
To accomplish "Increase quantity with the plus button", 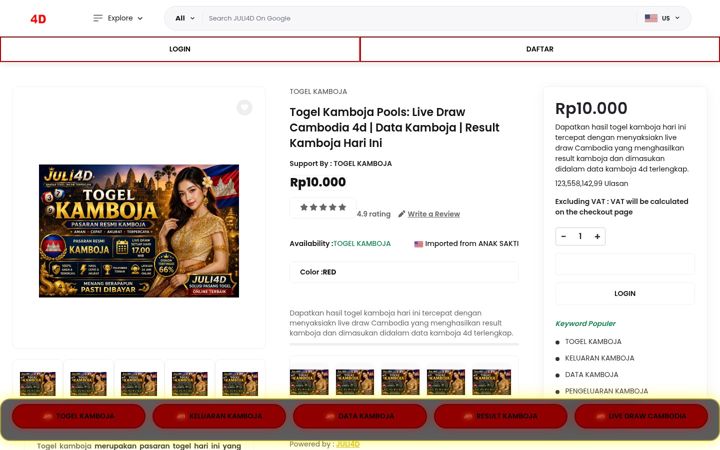I will pos(597,236).
